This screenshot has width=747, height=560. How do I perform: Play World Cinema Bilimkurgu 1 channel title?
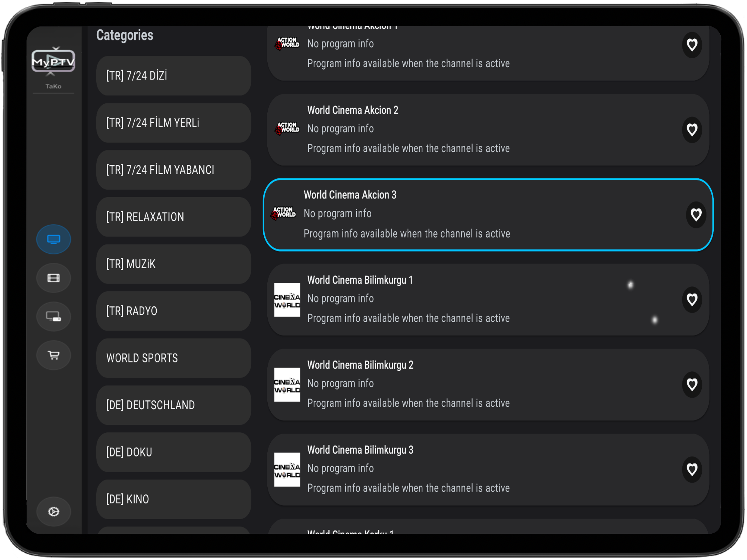[x=360, y=280]
